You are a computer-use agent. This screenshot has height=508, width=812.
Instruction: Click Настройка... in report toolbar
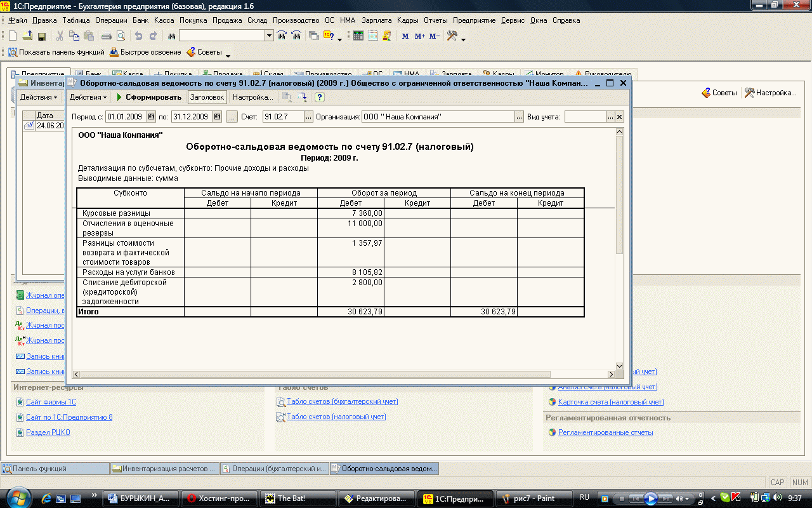(252, 97)
